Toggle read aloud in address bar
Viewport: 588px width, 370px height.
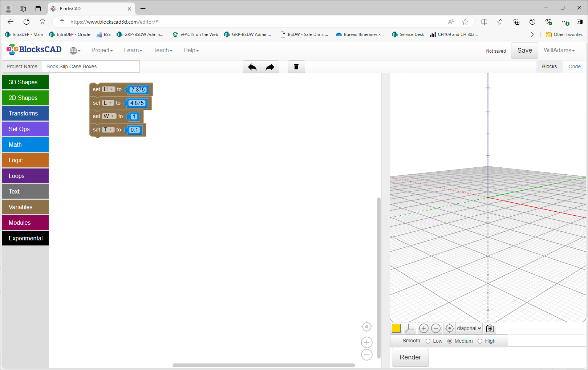point(451,22)
